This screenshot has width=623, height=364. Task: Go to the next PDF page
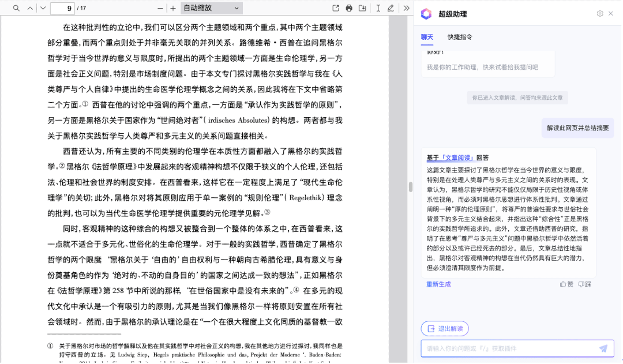click(x=43, y=8)
